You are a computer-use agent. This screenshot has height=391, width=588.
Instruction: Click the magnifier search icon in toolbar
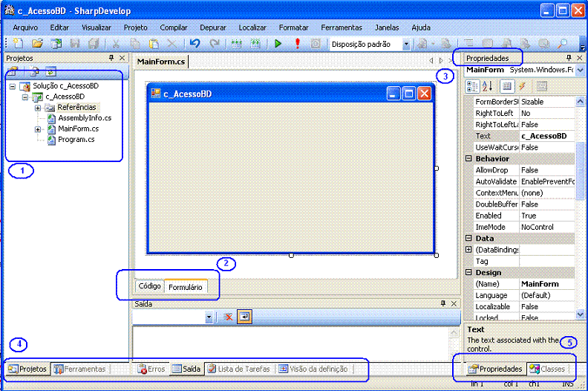pyautogui.click(x=562, y=44)
